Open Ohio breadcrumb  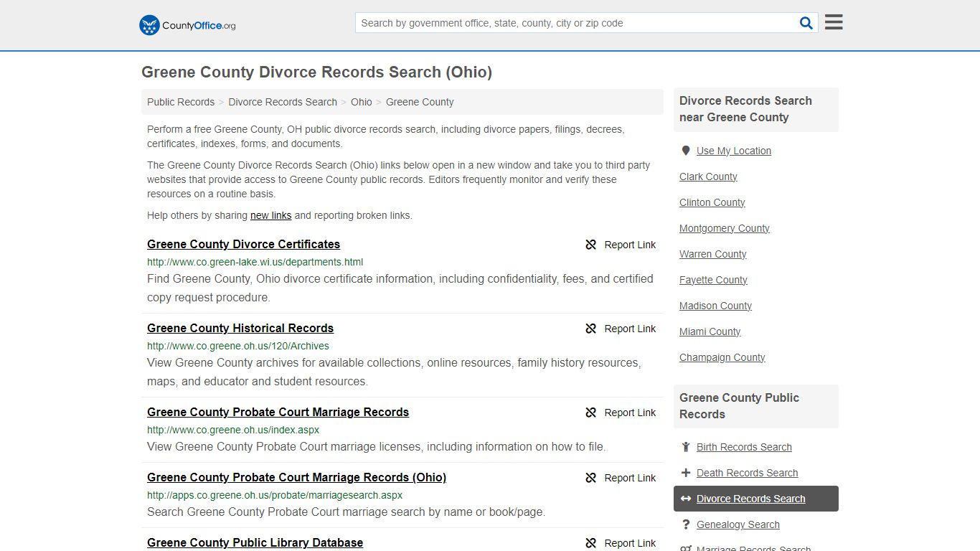362,102
